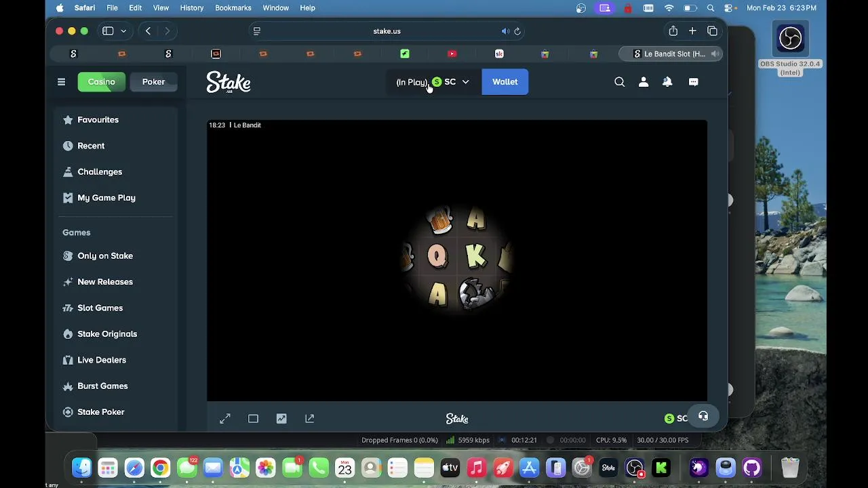
Task: Switch to Poker section
Action: (x=153, y=82)
